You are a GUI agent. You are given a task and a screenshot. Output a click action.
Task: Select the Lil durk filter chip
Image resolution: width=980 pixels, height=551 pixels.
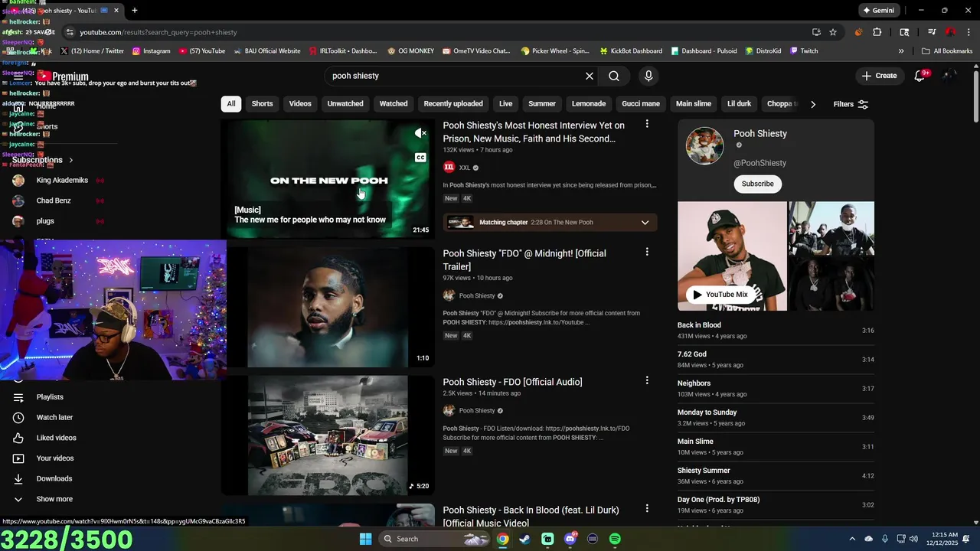pyautogui.click(x=739, y=103)
